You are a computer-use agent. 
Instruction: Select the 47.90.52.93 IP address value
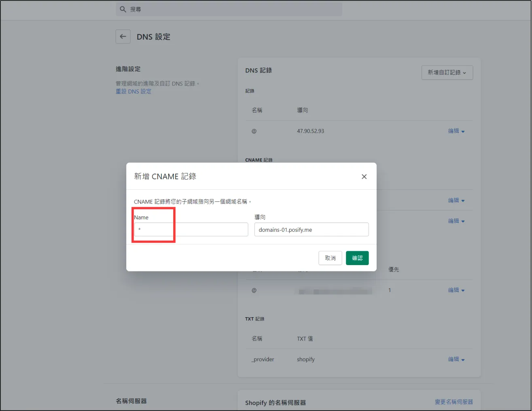pos(310,131)
